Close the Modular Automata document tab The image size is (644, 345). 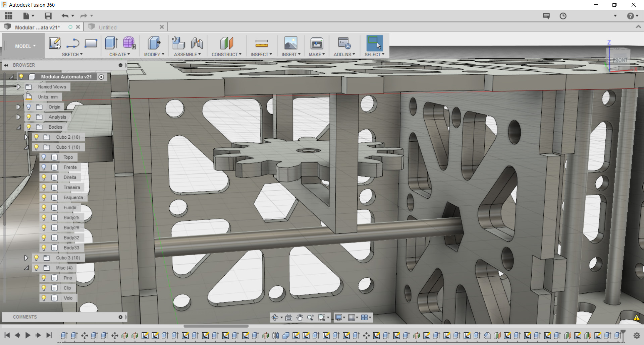click(x=78, y=27)
